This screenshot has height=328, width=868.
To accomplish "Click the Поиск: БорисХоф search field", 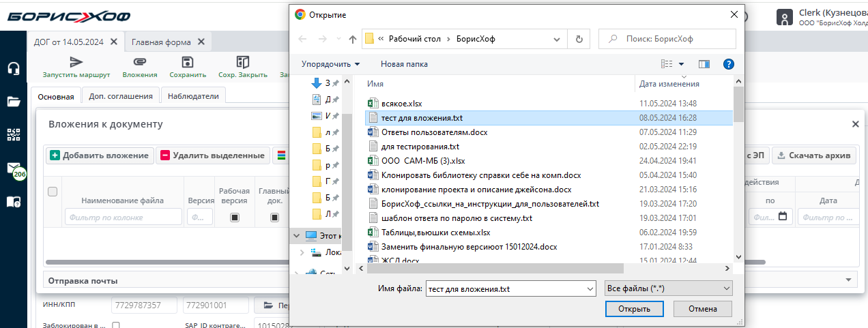I will (x=667, y=39).
